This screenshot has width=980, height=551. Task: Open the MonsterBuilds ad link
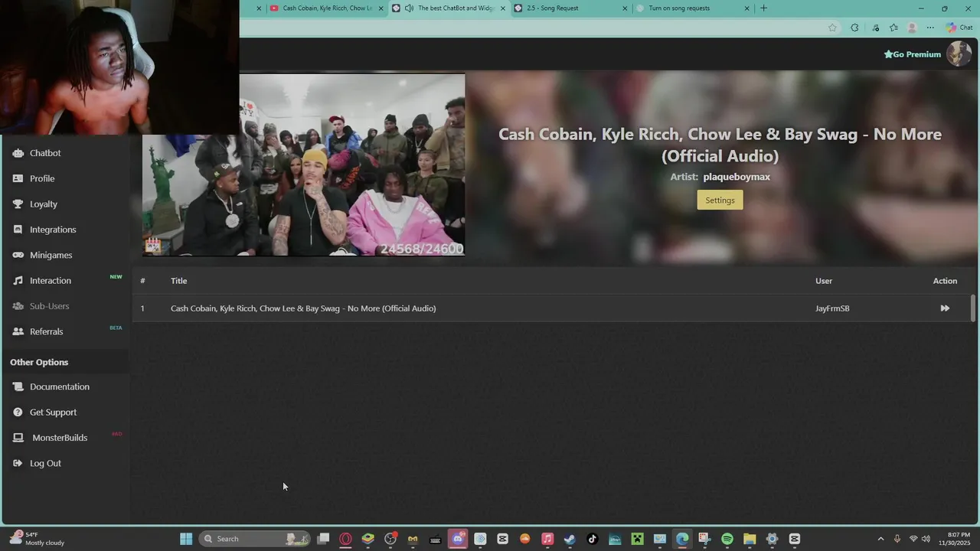(x=60, y=438)
